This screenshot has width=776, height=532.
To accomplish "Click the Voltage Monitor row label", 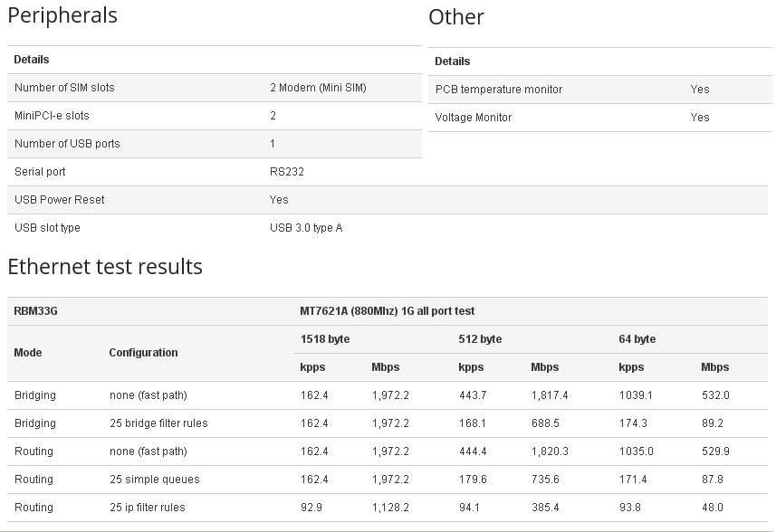I will 474,118.
